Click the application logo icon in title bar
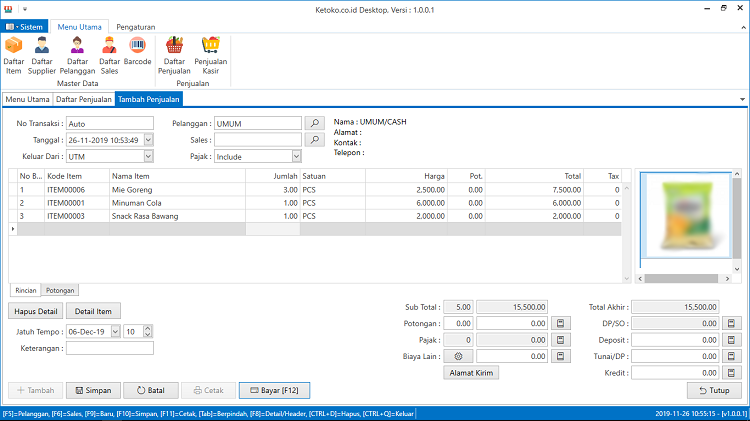 pyautogui.click(x=8, y=9)
